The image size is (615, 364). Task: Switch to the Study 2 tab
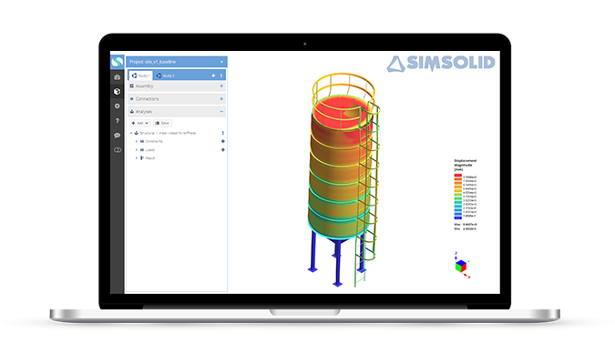[x=169, y=75]
